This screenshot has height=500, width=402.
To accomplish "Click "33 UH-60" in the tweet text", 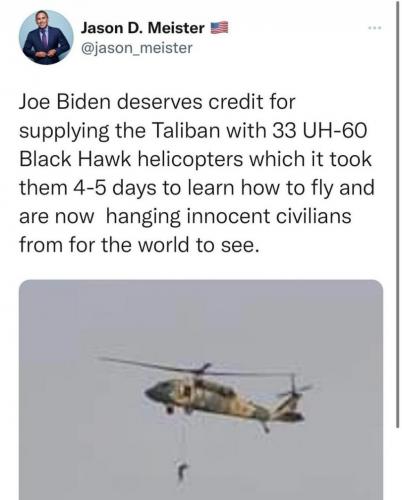I will 320,130.
